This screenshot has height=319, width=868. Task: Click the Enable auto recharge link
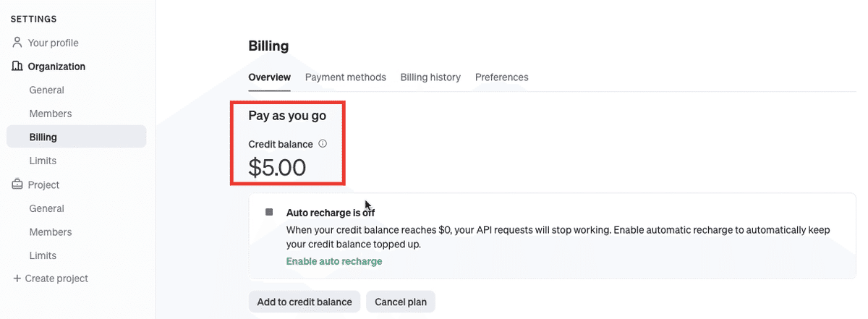point(334,261)
